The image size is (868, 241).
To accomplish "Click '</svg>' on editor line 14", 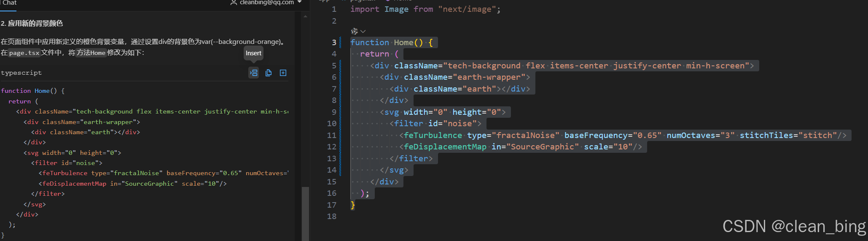I will [x=394, y=170].
